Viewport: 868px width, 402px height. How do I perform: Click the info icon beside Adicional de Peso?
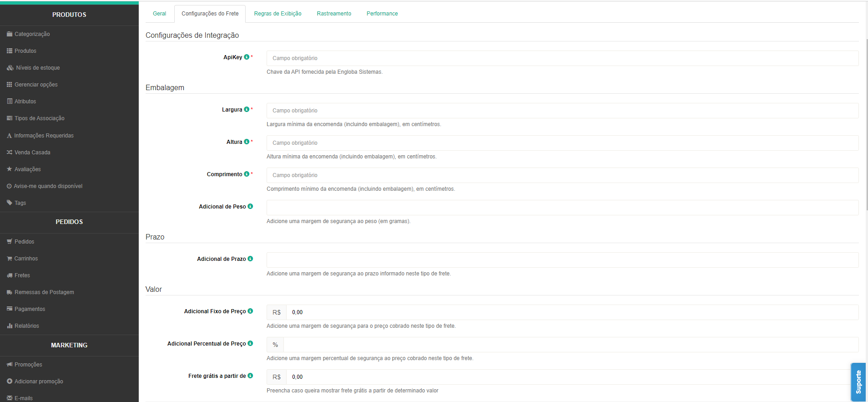[250, 206]
